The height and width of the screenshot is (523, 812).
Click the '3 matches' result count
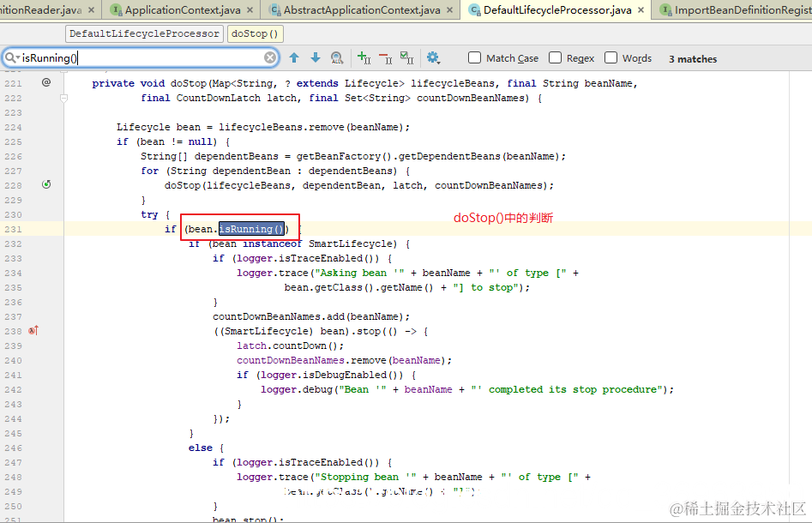click(x=692, y=59)
